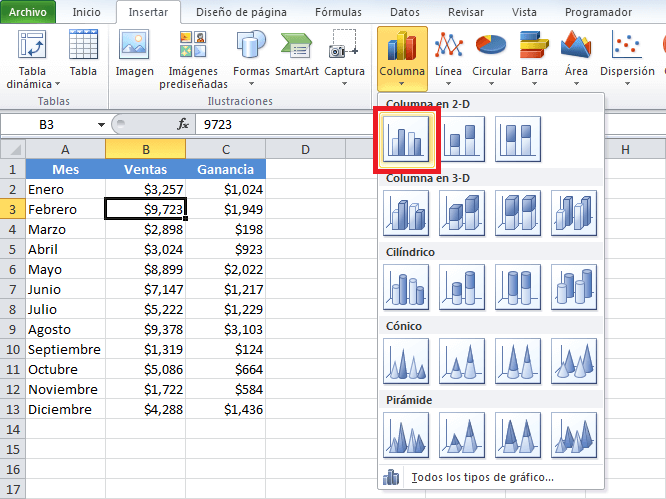Image resolution: width=666 pixels, height=499 pixels.
Task: Open the Datos ribbon tab
Action: [x=405, y=12]
